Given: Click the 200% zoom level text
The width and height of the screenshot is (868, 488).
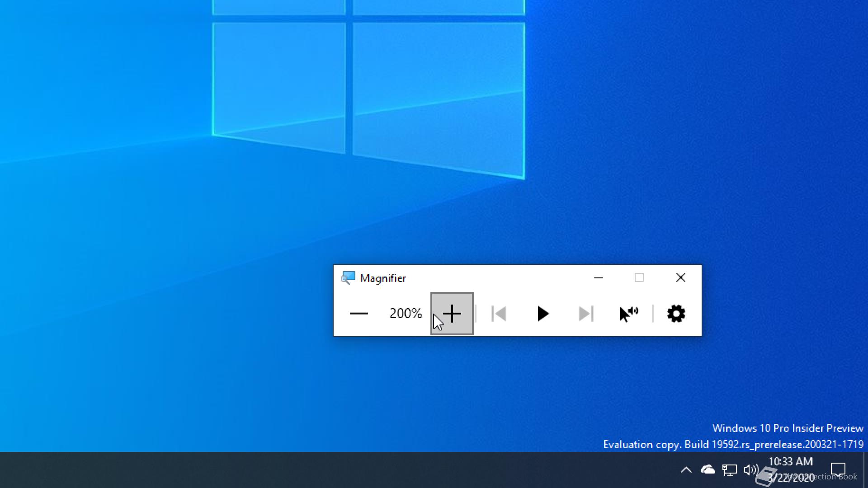Looking at the screenshot, I should point(406,314).
